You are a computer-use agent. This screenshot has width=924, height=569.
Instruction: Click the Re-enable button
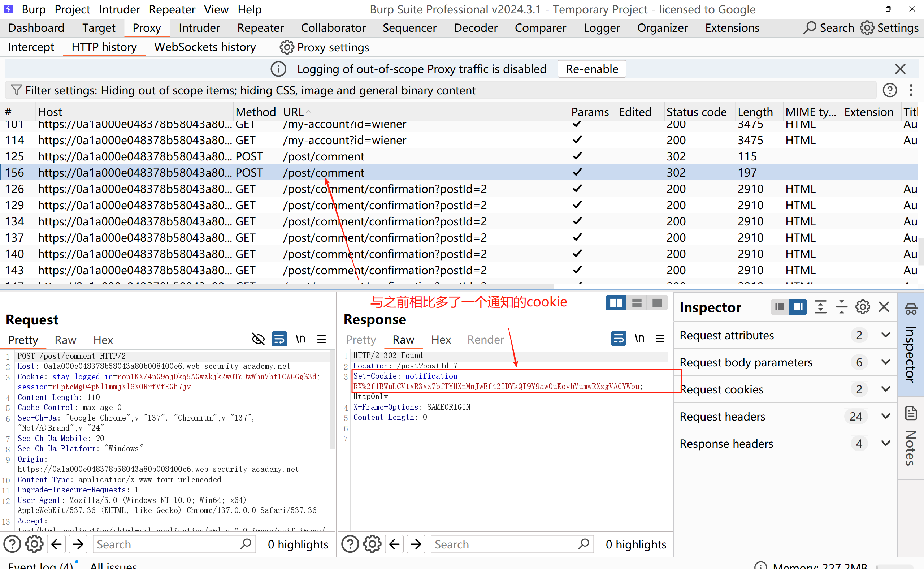click(x=591, y=69)
